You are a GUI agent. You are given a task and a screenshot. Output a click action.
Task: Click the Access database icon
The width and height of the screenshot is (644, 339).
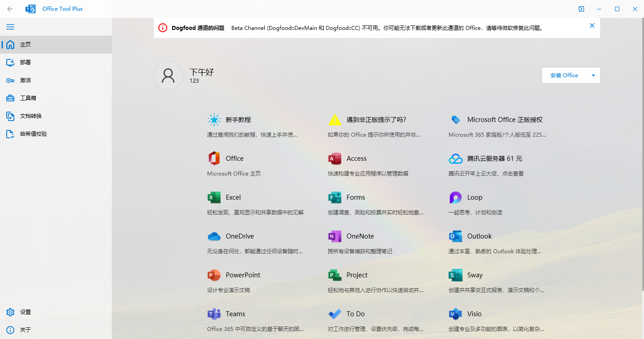click(x=335, y=159)
